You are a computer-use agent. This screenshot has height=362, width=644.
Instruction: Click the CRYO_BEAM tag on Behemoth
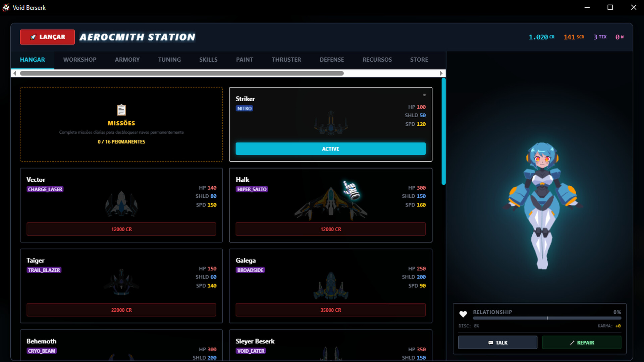[42, 351]
